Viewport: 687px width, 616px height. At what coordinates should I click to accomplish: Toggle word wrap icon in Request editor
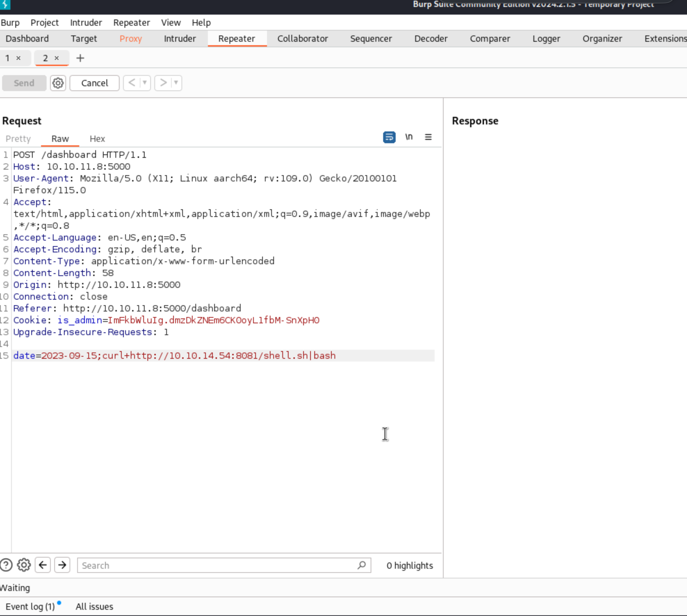(389, 137)
